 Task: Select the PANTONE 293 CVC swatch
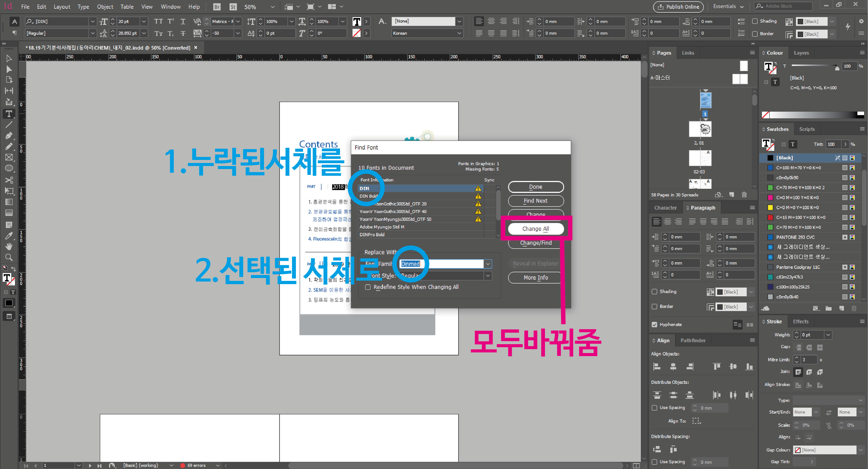(795, 237)
